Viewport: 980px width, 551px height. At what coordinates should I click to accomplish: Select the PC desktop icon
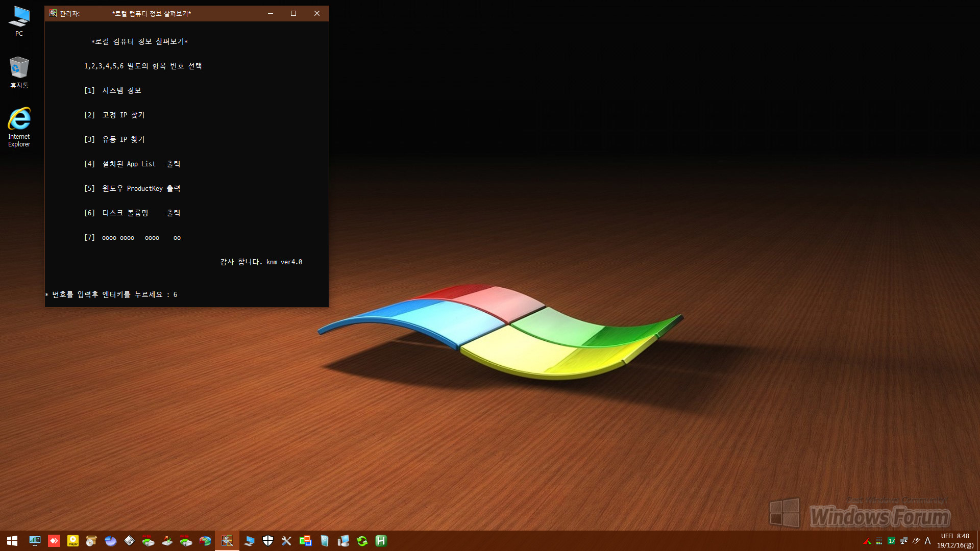click(x=19, y=21)
